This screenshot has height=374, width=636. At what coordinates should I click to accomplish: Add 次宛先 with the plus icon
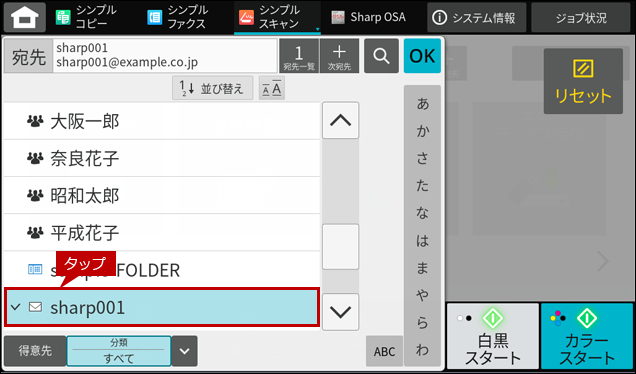[339, 56]
